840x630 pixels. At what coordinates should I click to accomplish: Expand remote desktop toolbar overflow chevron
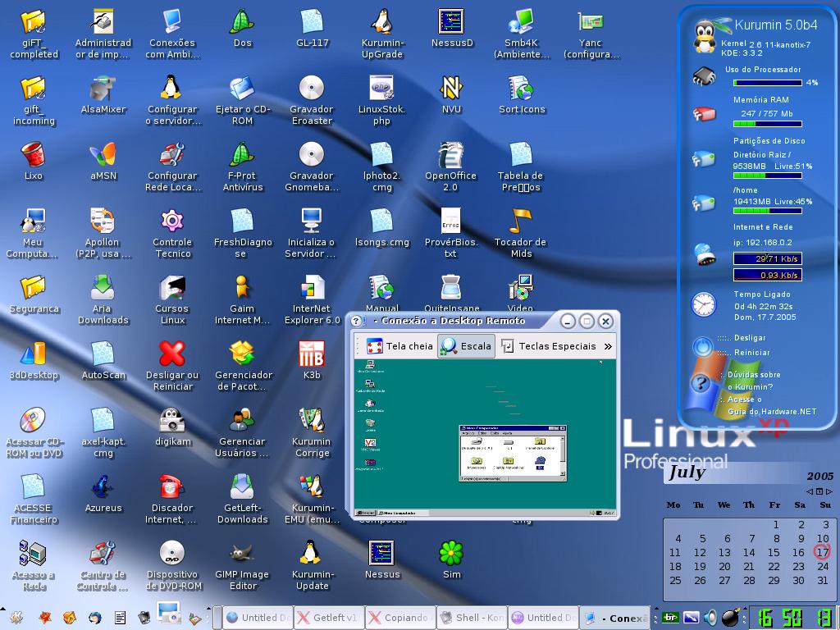coord(608,347)
